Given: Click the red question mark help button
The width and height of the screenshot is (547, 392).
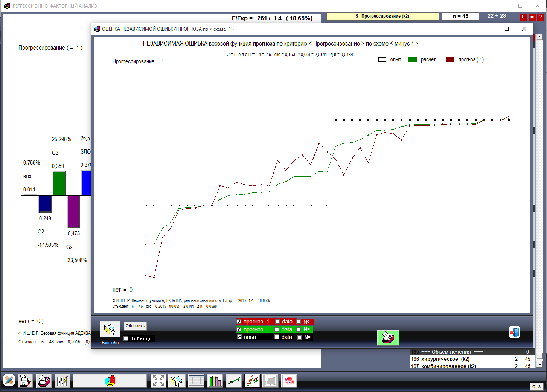Looking at the screenshot, I should (x=541, y=17).
